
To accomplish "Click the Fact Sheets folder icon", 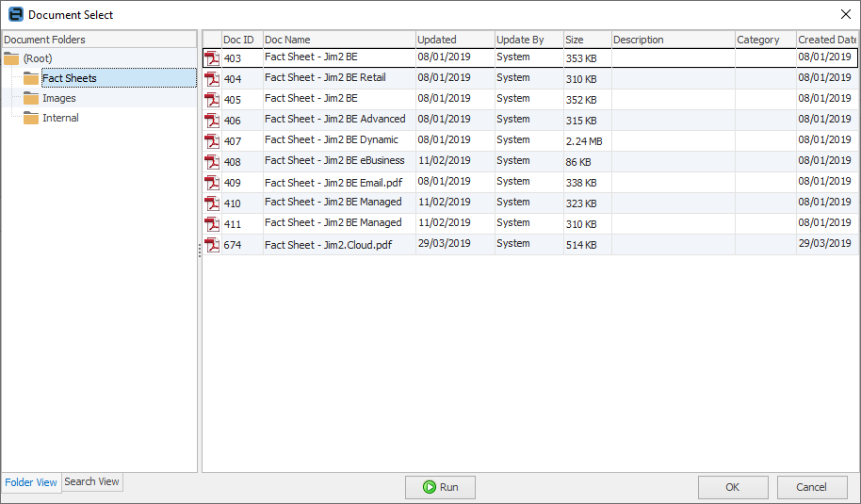I will pyautogui.click(x=31, y=78).
